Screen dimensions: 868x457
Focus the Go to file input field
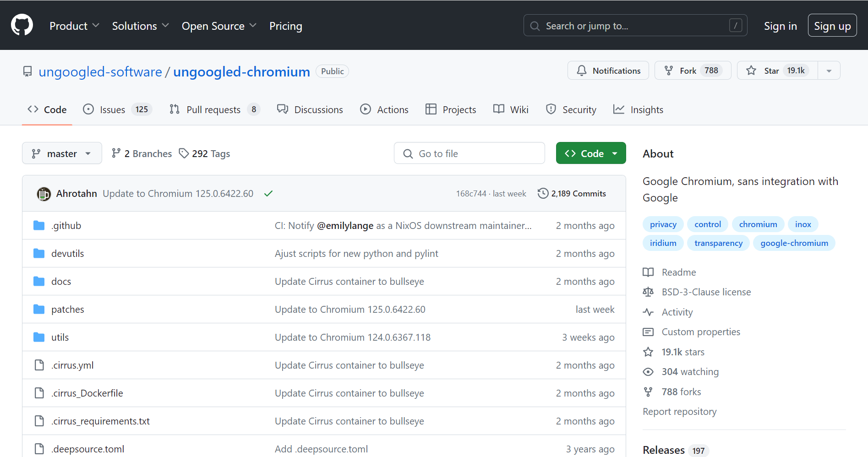[x=469, y=153]
